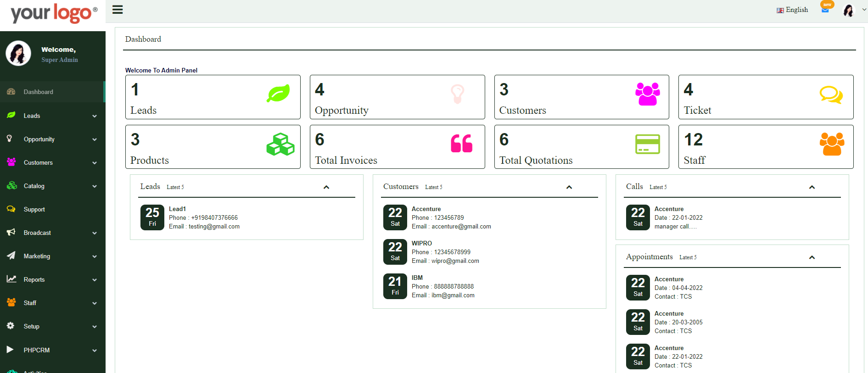The image size is (868, 373).
Task: Click the sidebar Catalog cubes icon
Action: coord(11,185)
